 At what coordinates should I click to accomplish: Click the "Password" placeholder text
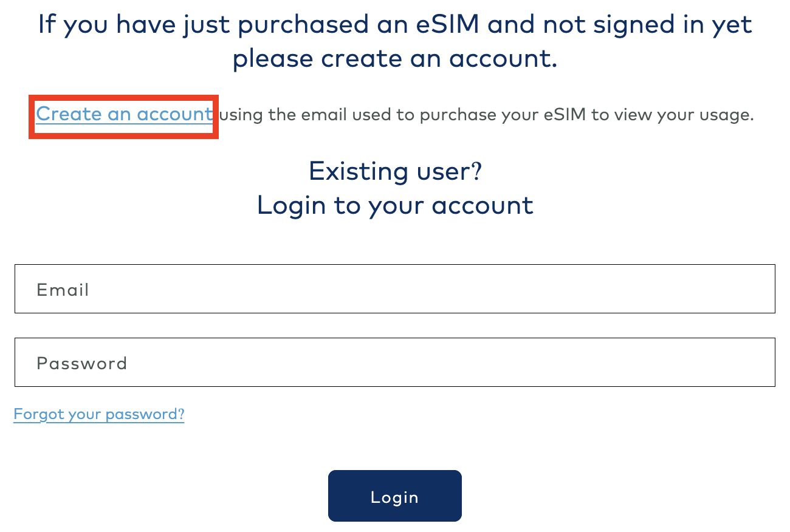click(82, 363)
